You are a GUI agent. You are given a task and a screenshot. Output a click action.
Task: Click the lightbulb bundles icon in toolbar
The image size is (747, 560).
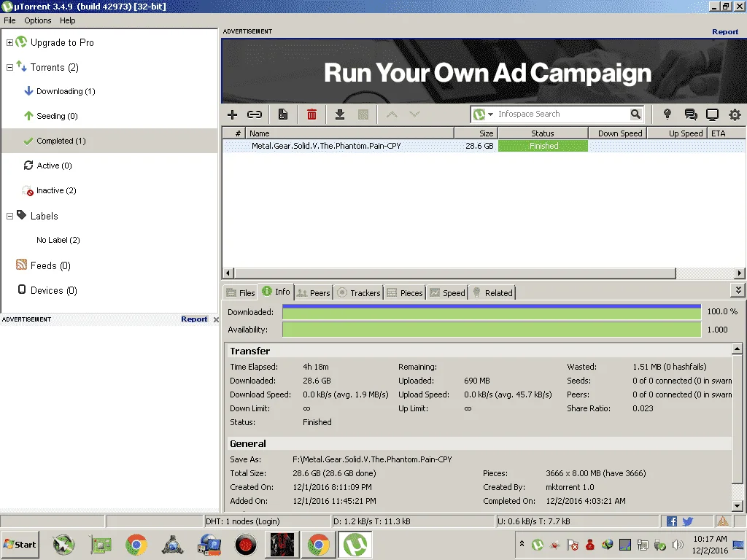667,114
